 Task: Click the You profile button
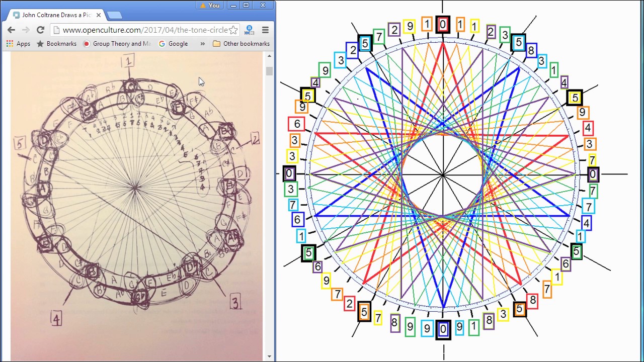coord(210,6)
